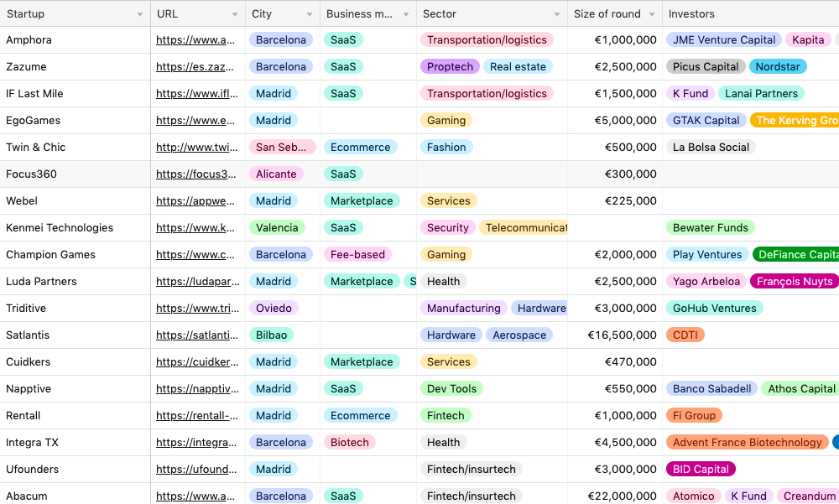The width and height of the screenshot is (839, 504).
Task: Open the Ufounders URL link
Action: 196,470
